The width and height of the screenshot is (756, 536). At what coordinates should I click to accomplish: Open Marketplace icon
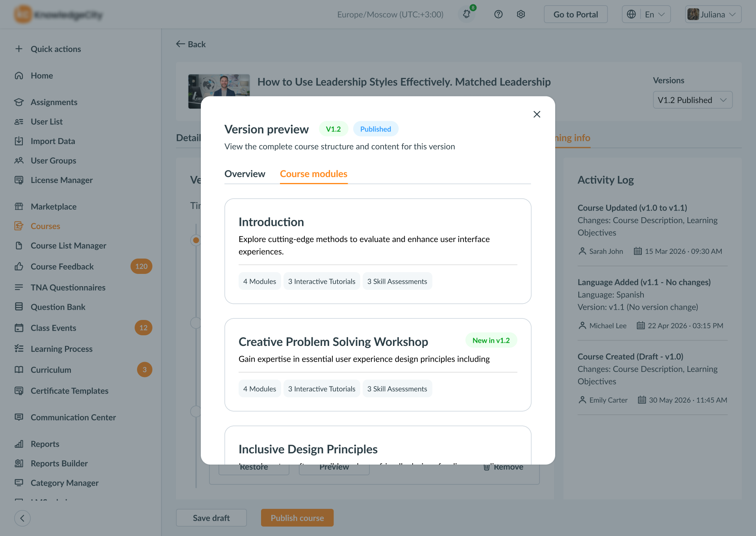[19, 206]
